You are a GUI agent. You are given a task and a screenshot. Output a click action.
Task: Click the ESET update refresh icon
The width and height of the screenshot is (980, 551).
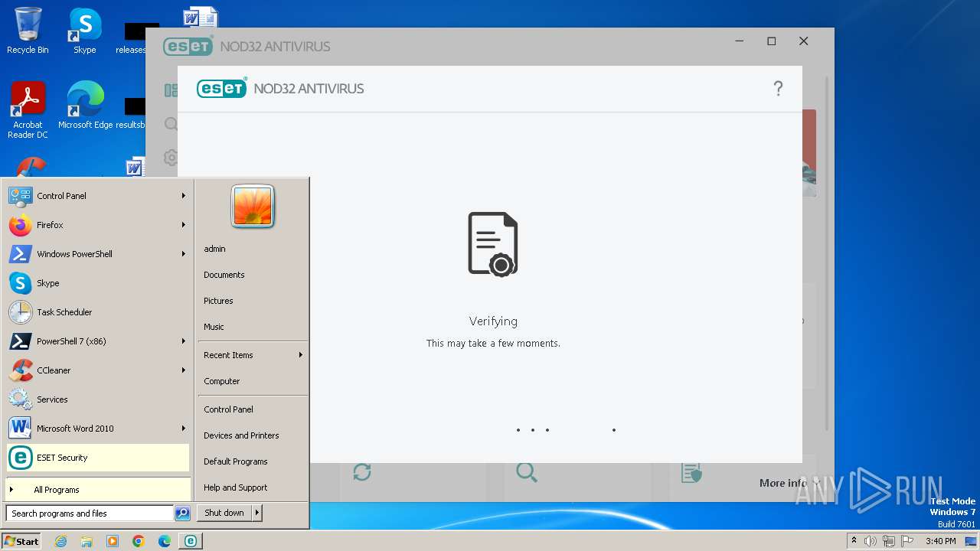[x=362, y=472]
